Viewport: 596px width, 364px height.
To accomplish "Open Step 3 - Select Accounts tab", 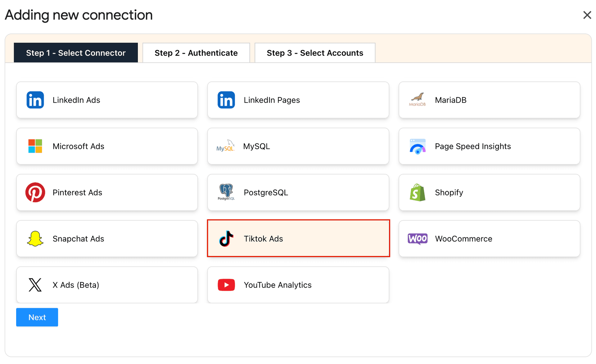I will 315,53.
